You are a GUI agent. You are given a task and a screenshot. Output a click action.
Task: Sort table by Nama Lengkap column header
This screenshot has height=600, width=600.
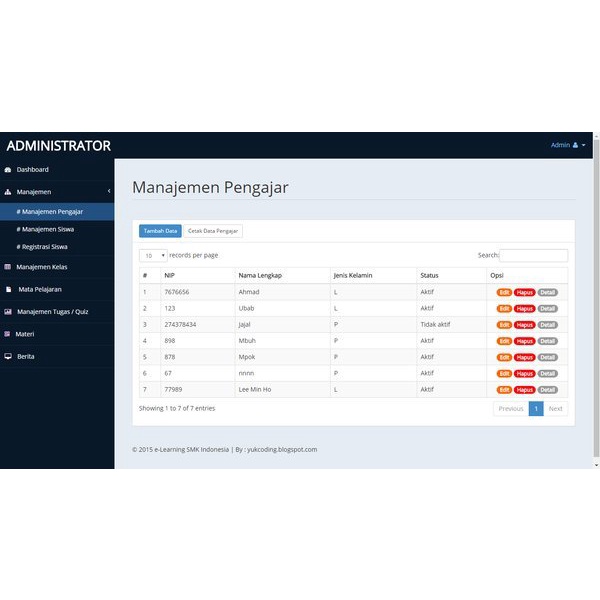pyautogui.click(x=260, y=275)
